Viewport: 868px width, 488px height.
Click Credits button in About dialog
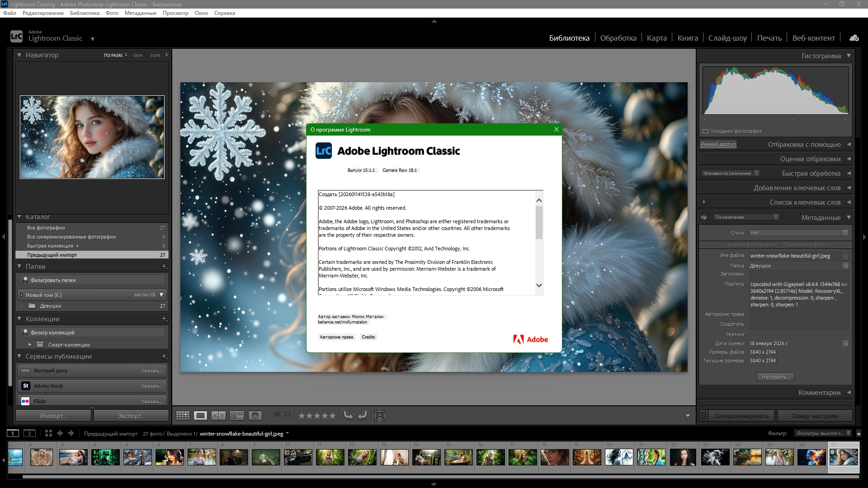tap(368, 337)
